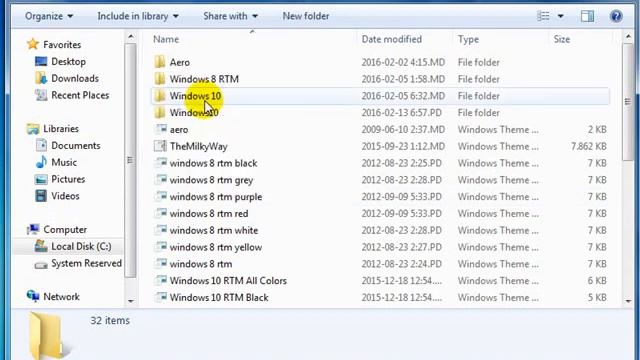Viewport: 640px width, 360px height.
Task: Click the file list scrollbar thumb
Action: 628,101
